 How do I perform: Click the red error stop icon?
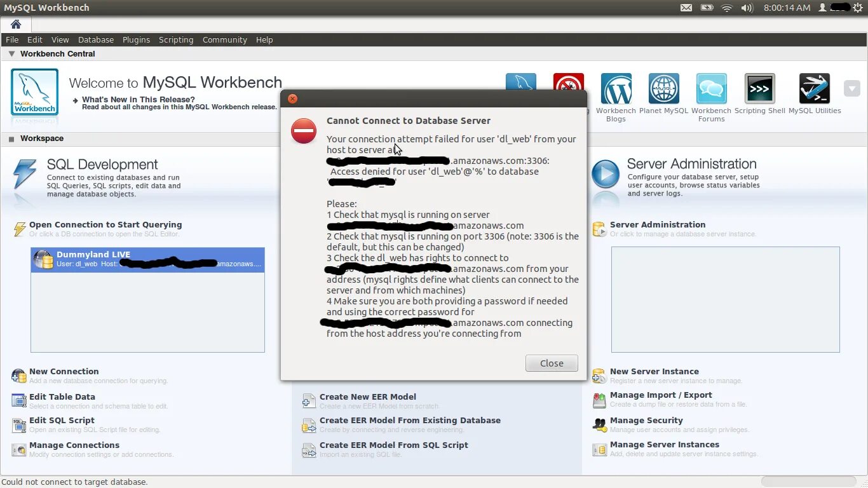click(x=304, y=130)
